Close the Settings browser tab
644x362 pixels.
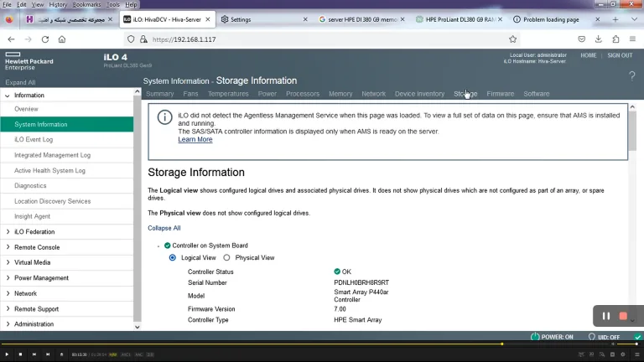click(x=305, y=19)
